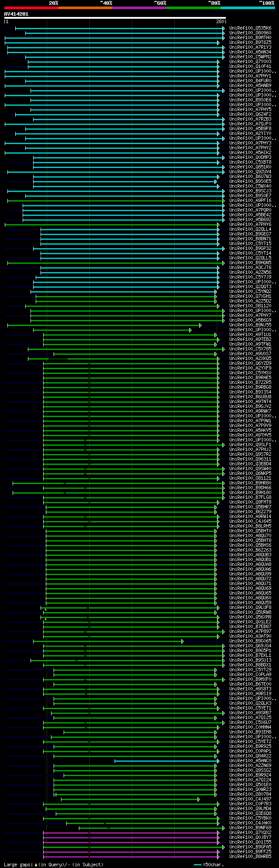The height and width of the screenshot is (868, 279).
Task: Open hit UniRef100_Q7XGH1
Action: [250, 296]
